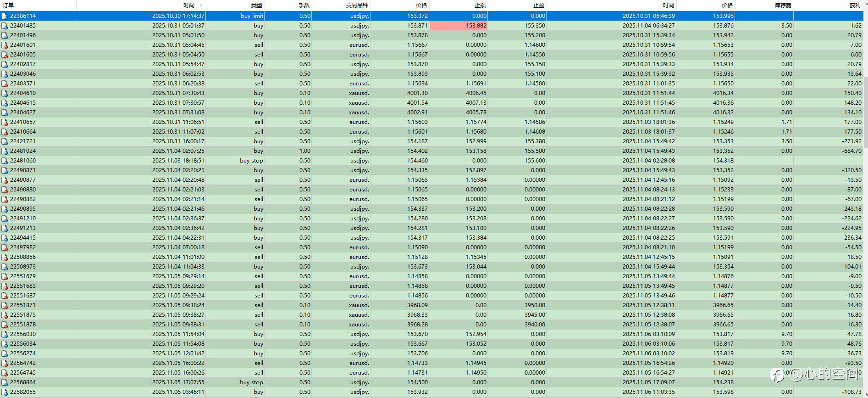Click the row icon for order 22404610
The image size is (868, 398).
[x=5, y=93]
